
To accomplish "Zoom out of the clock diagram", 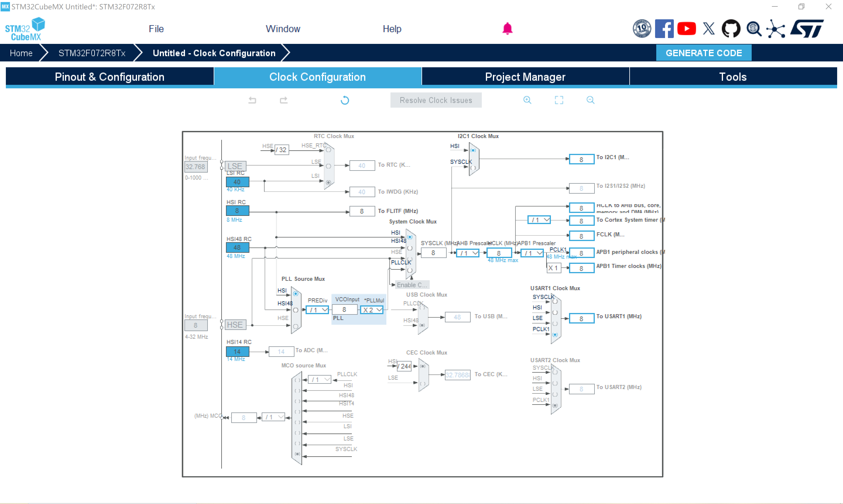I will (x=591, y=100).
